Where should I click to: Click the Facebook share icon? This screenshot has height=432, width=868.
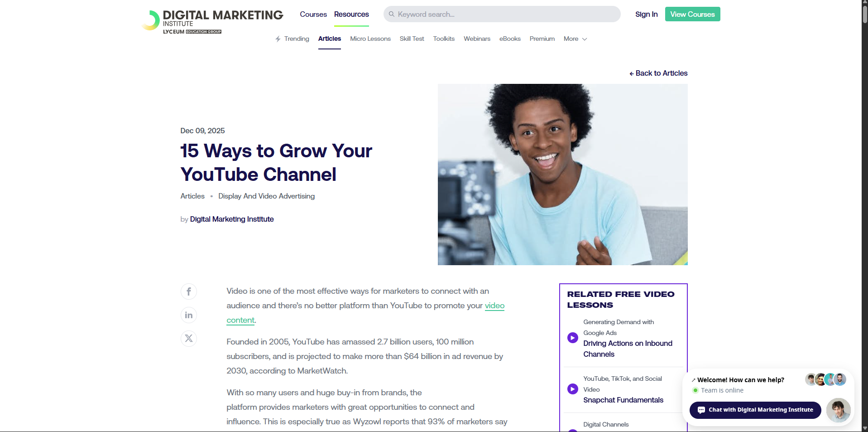point(189,291)
